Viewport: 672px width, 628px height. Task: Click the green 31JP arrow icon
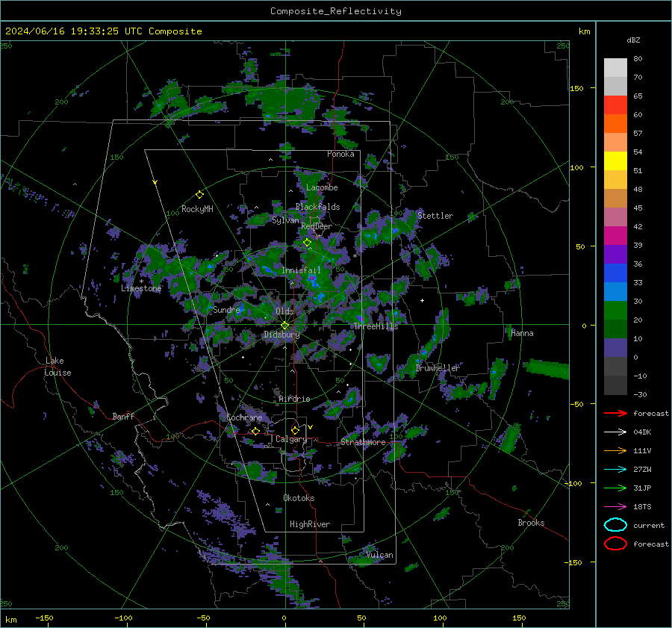click(615, 488)
